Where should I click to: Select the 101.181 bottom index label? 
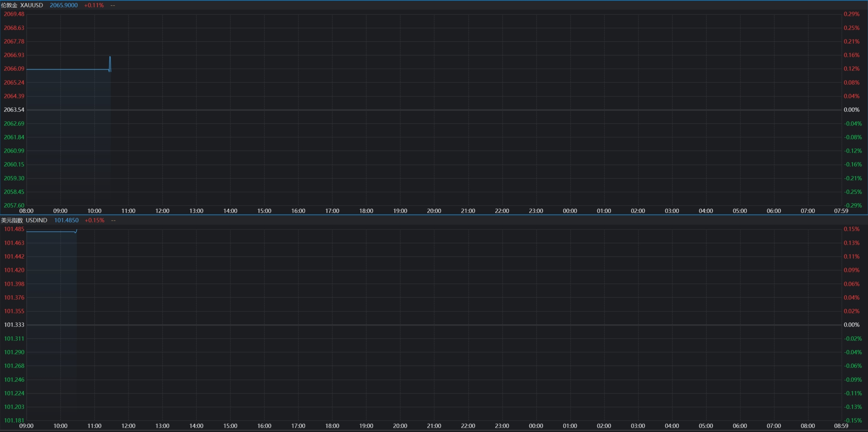(14, 420)
